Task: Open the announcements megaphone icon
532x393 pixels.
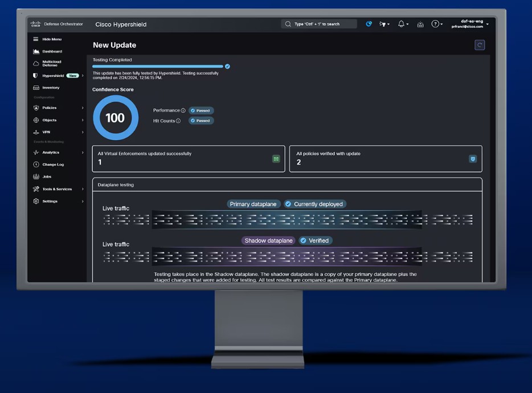Action: click(x=383, y=24)
